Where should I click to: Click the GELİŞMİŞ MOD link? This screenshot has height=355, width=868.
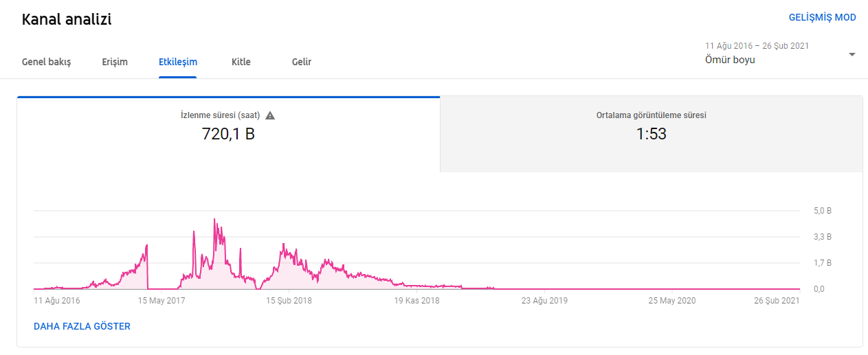click(x=823, y=18)
